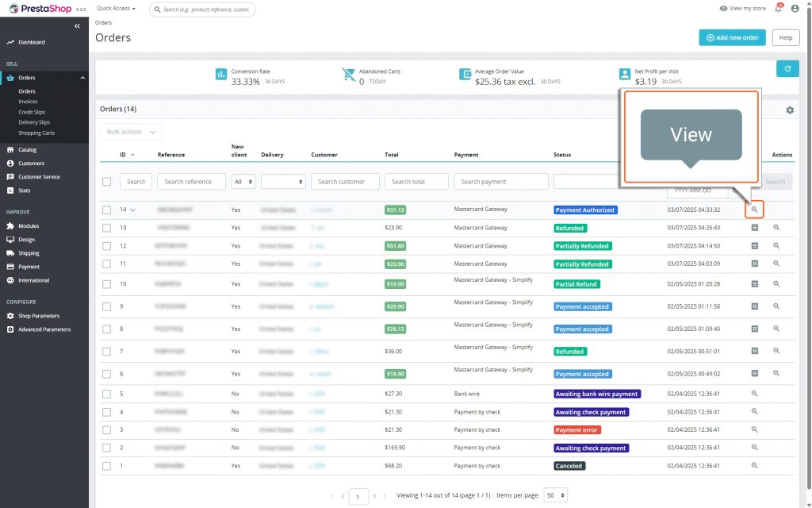812x508 pixels.
Task: Select the order 13 checkbox
Action: [x=107, y=228]
